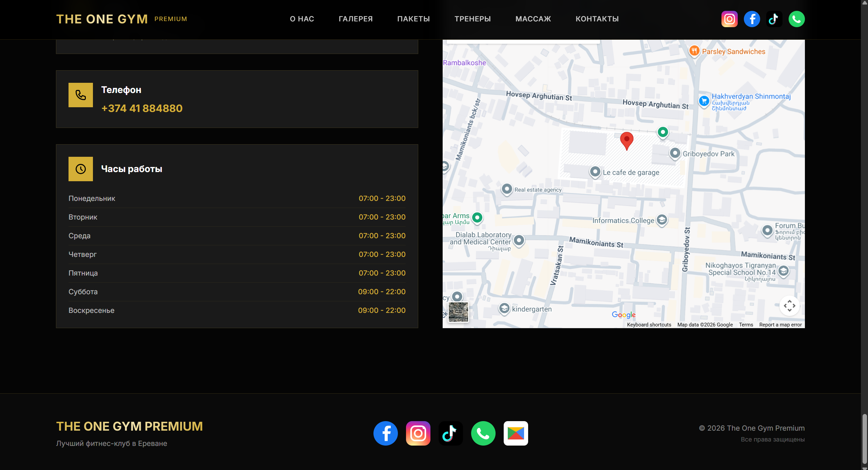Call the number +374 41884880
Screen dimensions: 868x470
tap(141, 108)
